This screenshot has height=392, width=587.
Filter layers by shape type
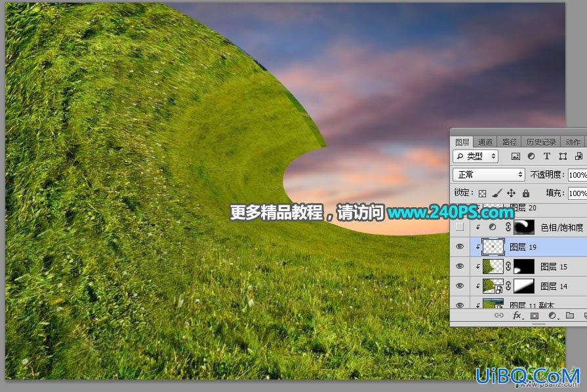pyautogui.click(x=563, y=157)
